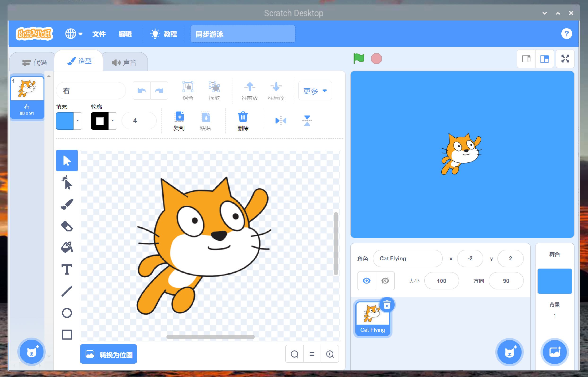Switch to small stage layout

[526, 59]
